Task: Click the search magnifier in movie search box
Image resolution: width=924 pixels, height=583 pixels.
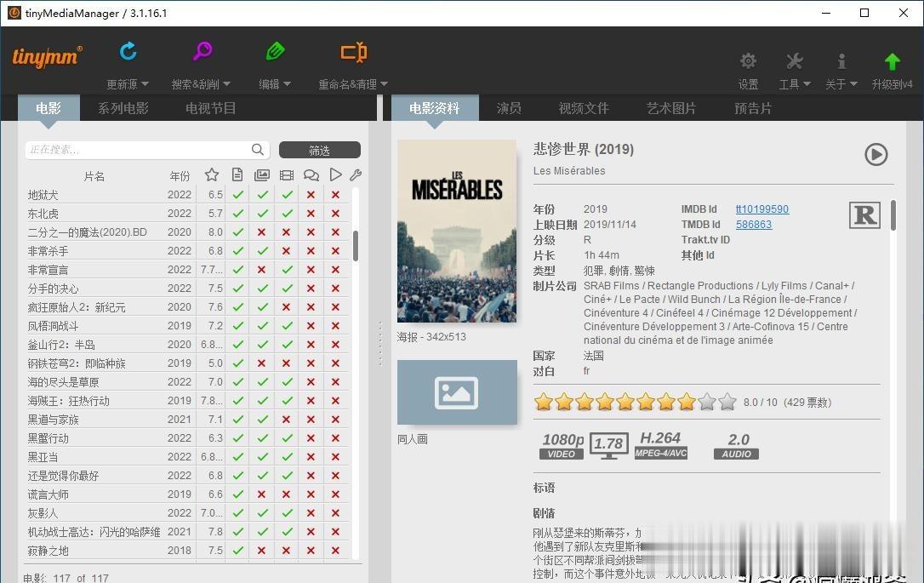Action: click(x=258, y=150)
